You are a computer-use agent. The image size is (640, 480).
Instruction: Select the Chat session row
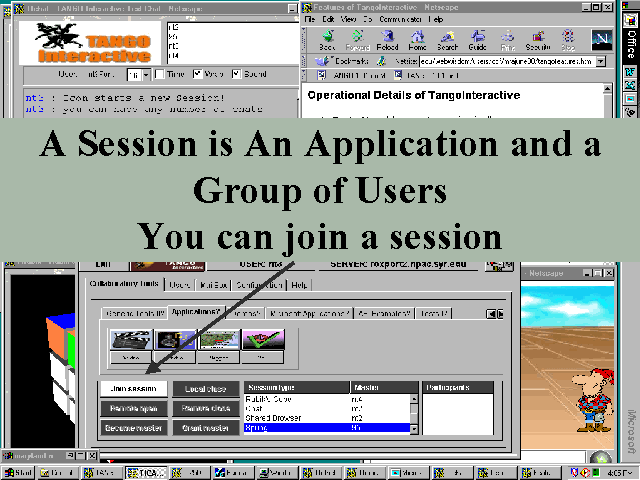point(327,408)
